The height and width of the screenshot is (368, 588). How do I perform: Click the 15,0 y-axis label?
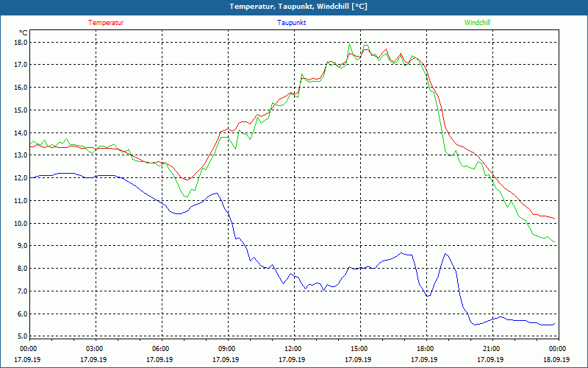[x=21, y=110]
